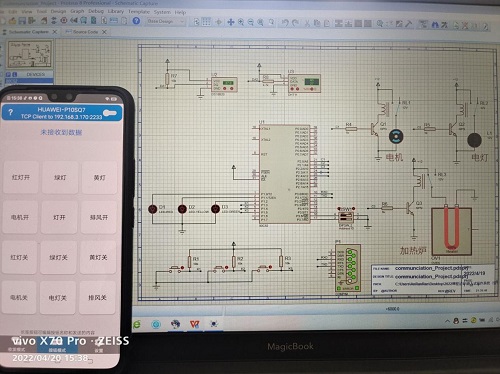
Task: Toggle the DIP switch DSW1 in schematic
Action: pos(346,217)
